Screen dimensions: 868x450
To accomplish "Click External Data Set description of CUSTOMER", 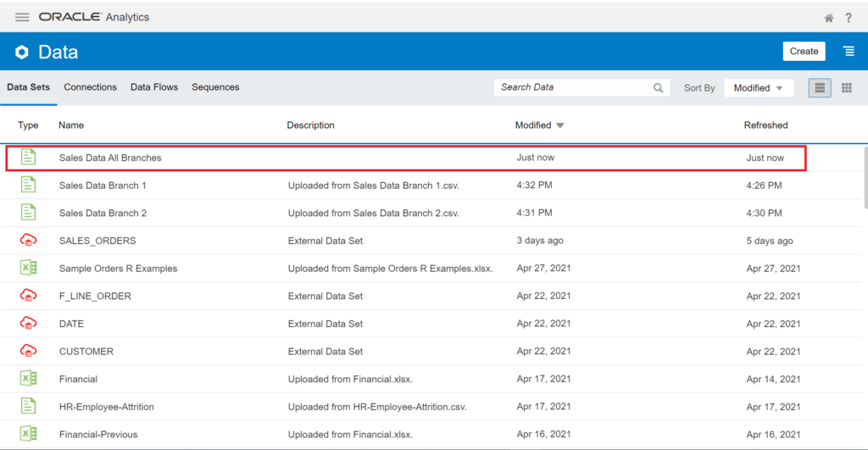I will click(325, 352).
